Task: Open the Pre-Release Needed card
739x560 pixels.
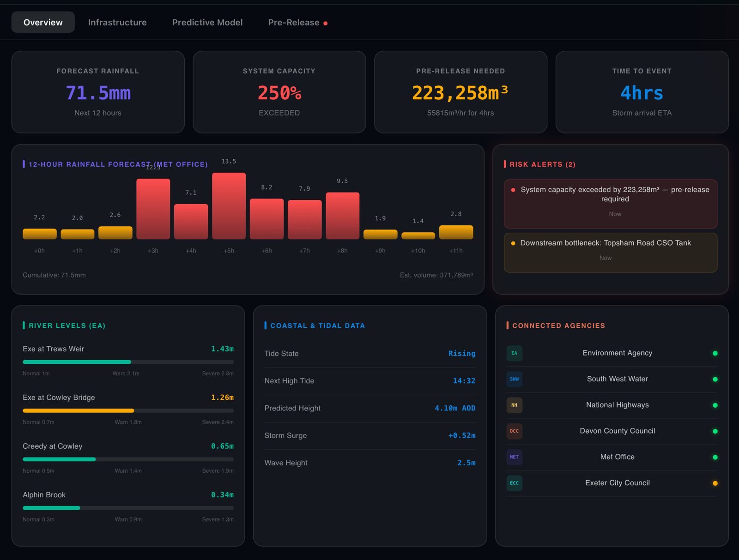Action: pyautogui.click(x=460, y=92)
